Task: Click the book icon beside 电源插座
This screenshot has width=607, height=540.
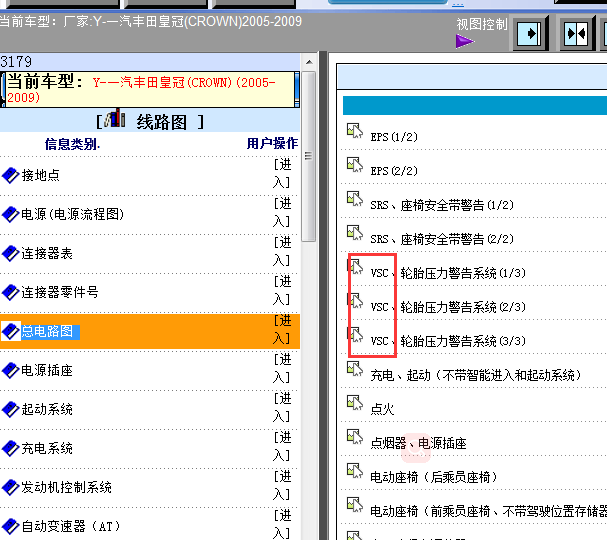Action: click(10, 370)
